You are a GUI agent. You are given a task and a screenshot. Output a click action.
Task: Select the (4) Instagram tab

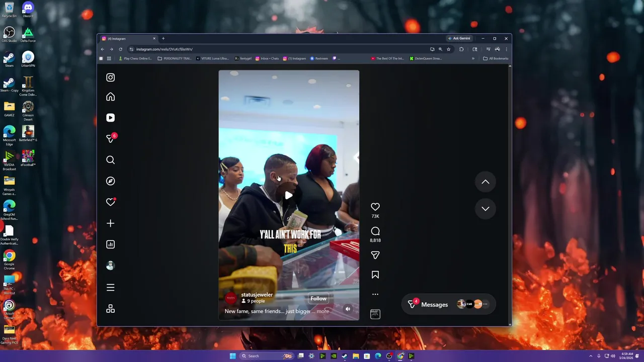pos(128,39)
